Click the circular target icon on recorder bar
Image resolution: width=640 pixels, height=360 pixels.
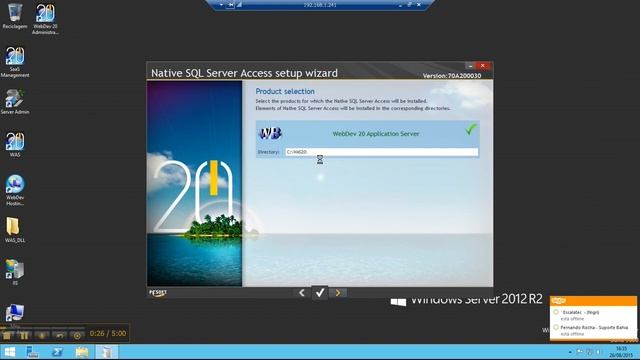point(77,336)
